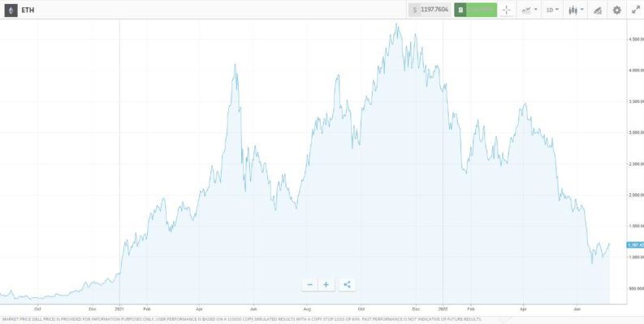Click the current price tag on price axis

635,244
